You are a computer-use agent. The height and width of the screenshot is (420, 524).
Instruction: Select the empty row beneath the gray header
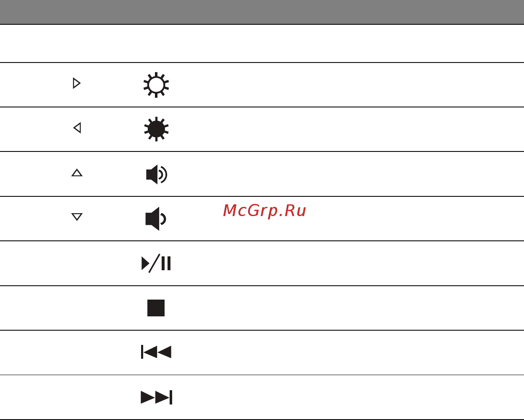click(262, 44)
